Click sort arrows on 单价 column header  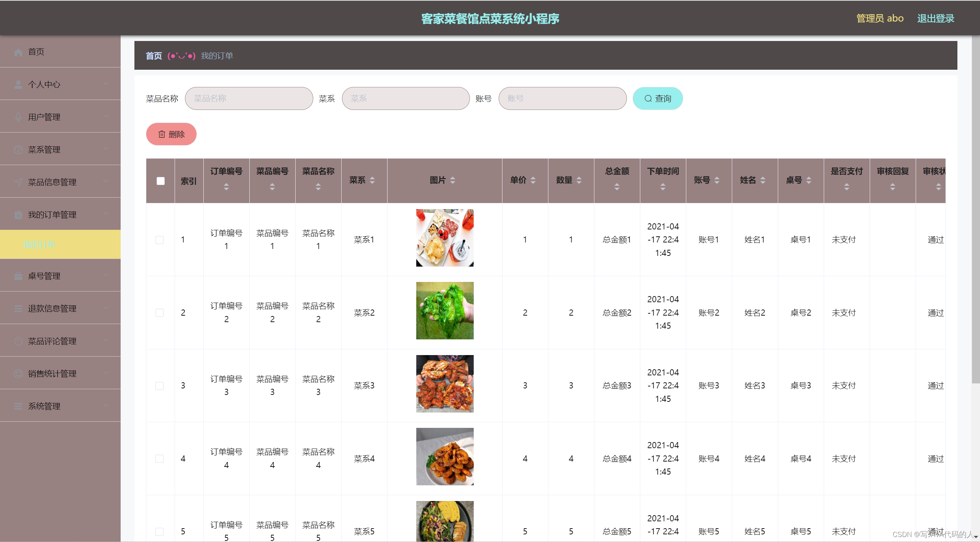[533, 180]
